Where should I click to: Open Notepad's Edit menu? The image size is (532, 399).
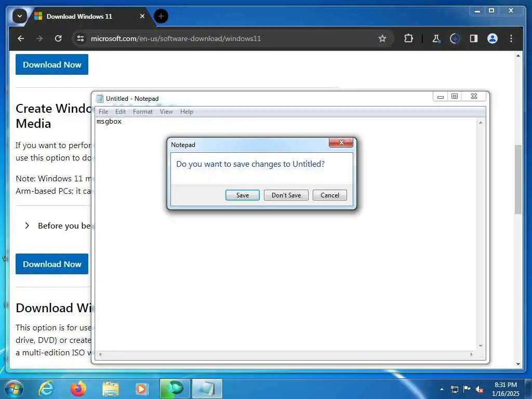(x=121, y=112)
